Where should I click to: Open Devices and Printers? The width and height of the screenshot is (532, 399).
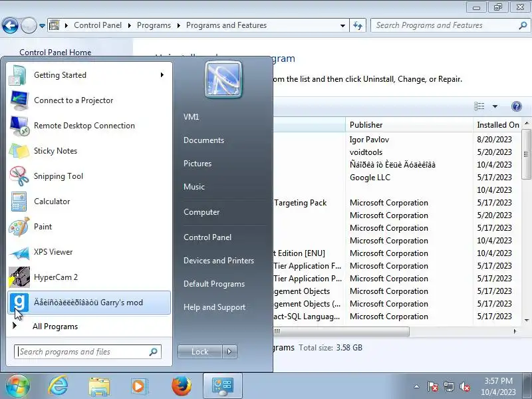[x=219, y=261]
